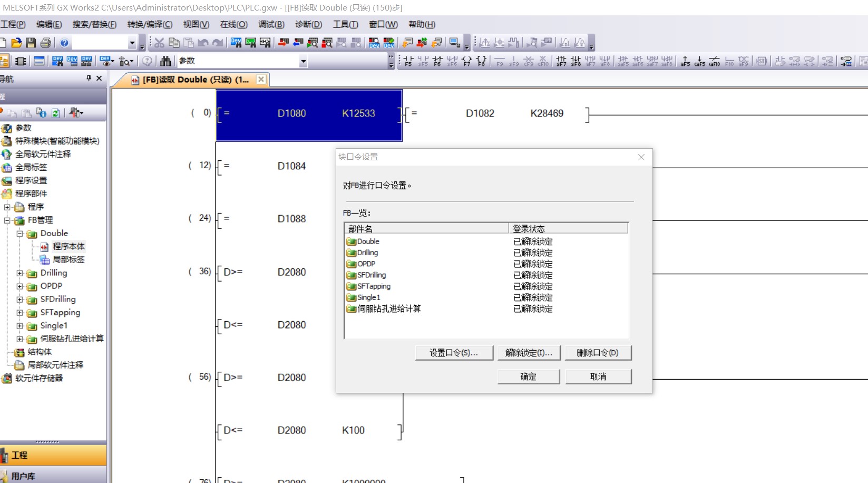Select 局部标签 under Double in tree
Viewport: 868px width, 483px height.
[x=69, y=259]
